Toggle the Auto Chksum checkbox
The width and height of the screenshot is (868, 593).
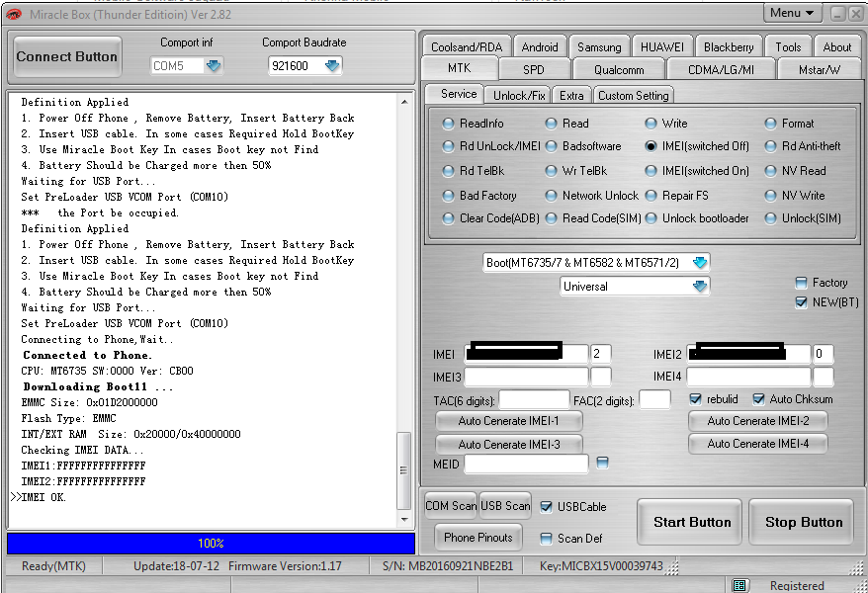(758, 399)
